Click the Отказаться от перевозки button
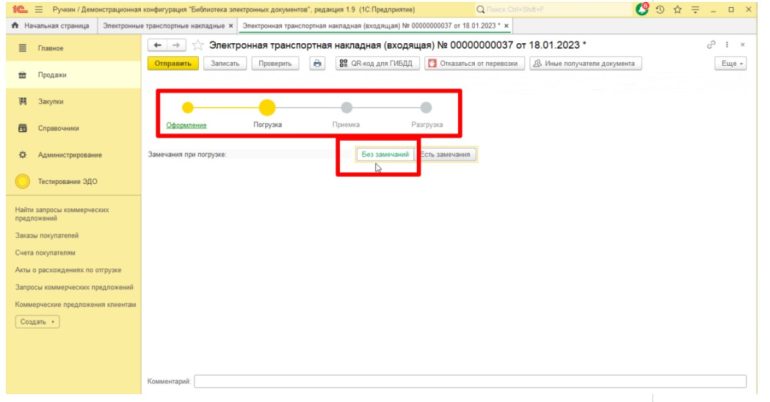Image resolution: width=770 pixels, height=402 pixels. (474, 63)
